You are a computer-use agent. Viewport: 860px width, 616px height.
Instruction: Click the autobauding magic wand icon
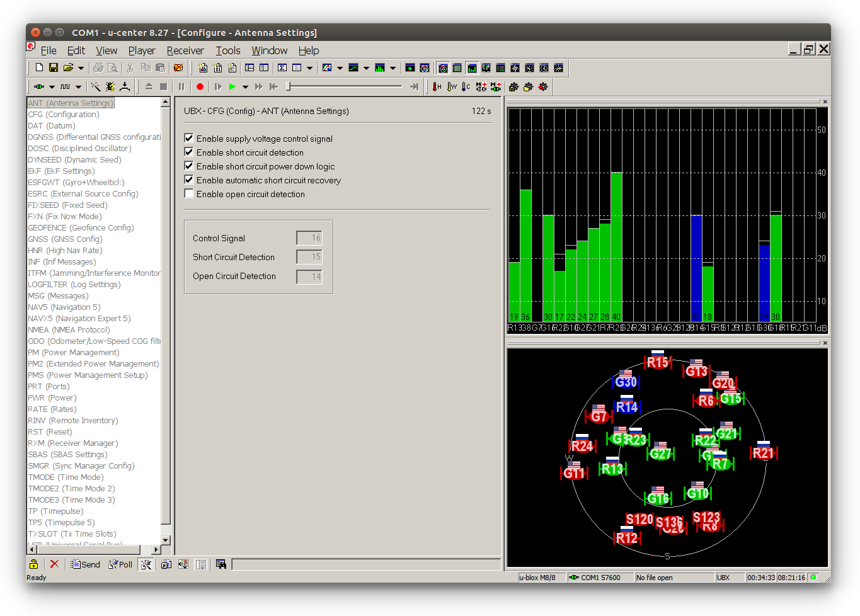click(96, 87)
